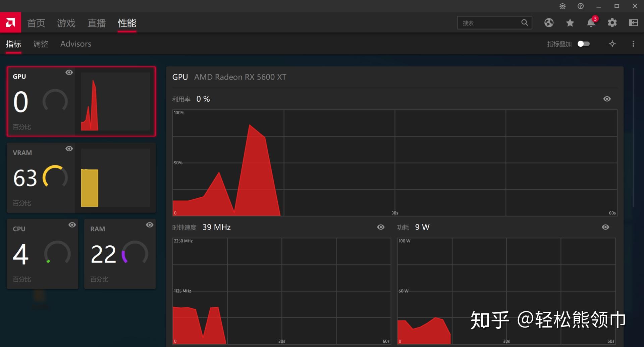The height and width of the screenshot is (347, 644).
Task: Click the AMD Radeon RX 5600 XT title
Action: click(240, 77)
